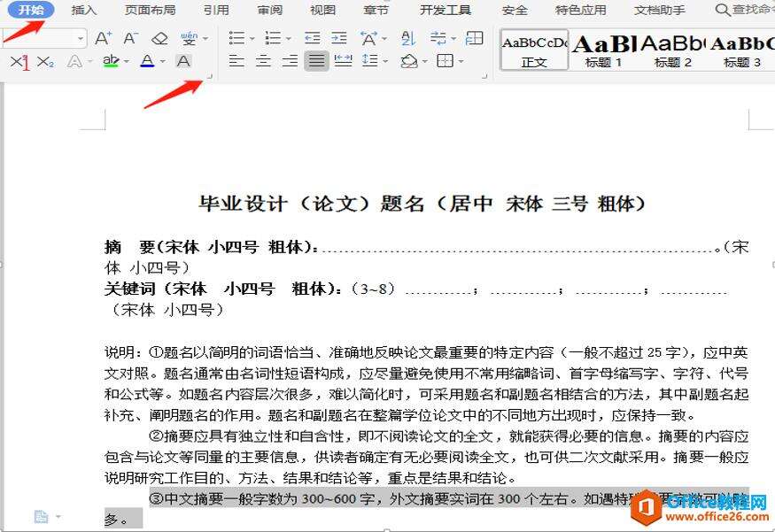Increase paragraph indent
The width and height of the screenshot is (775, 532).
point(339,38)
